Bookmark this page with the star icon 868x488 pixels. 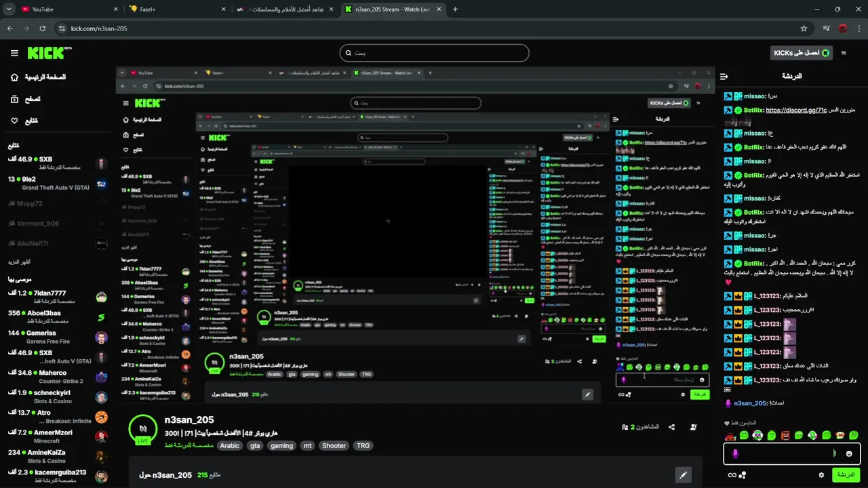click(x=804, y=28)
